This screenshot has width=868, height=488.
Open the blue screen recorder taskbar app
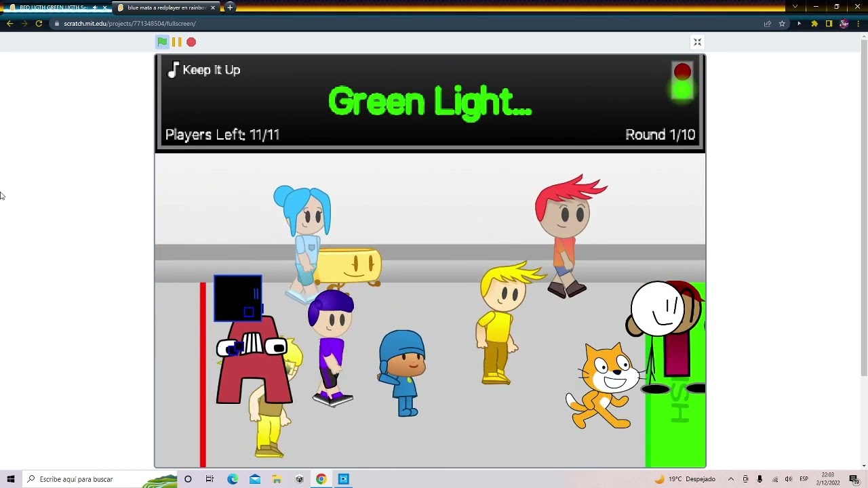pos(344,479)
